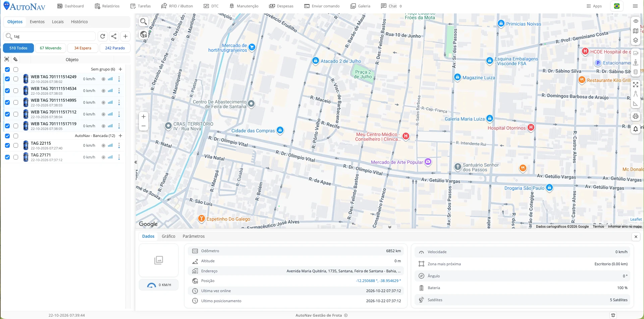
Task: Click the Brazil flag language selector
Action: (x=617, y=6)
